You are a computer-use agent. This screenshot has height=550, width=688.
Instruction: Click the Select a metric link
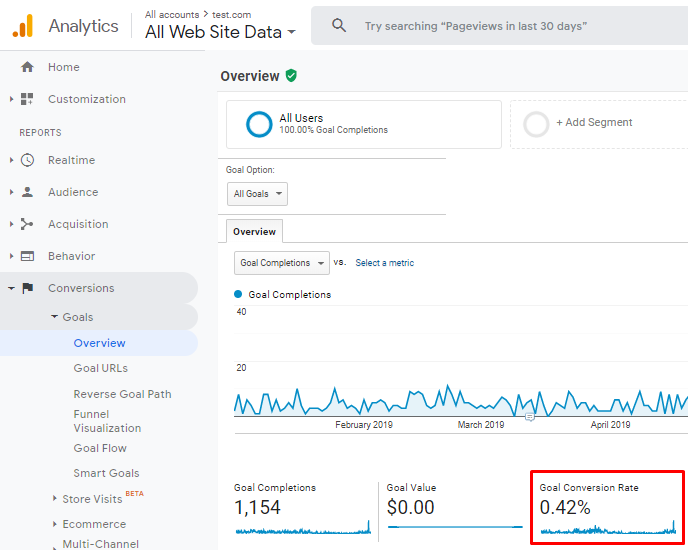click(x=385, y=263)
